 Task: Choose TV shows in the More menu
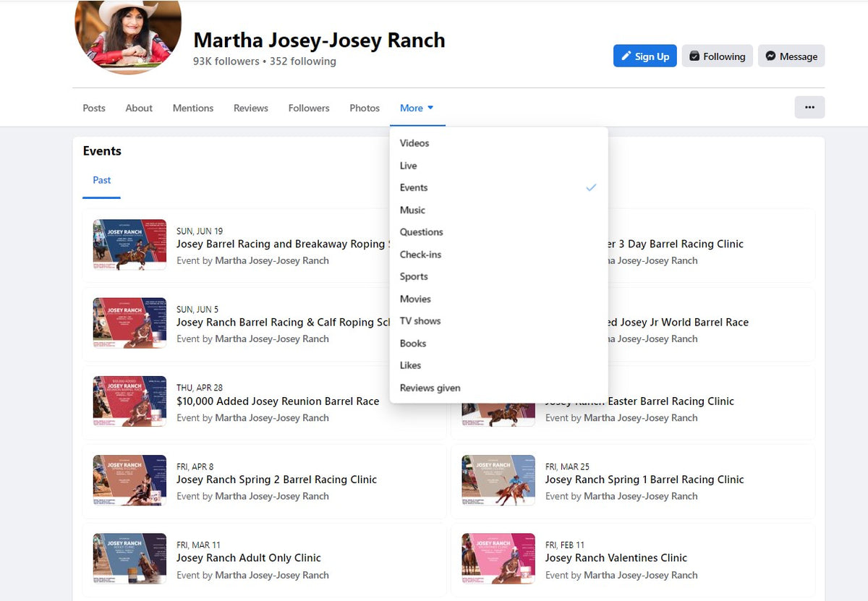tap(498, 320)
